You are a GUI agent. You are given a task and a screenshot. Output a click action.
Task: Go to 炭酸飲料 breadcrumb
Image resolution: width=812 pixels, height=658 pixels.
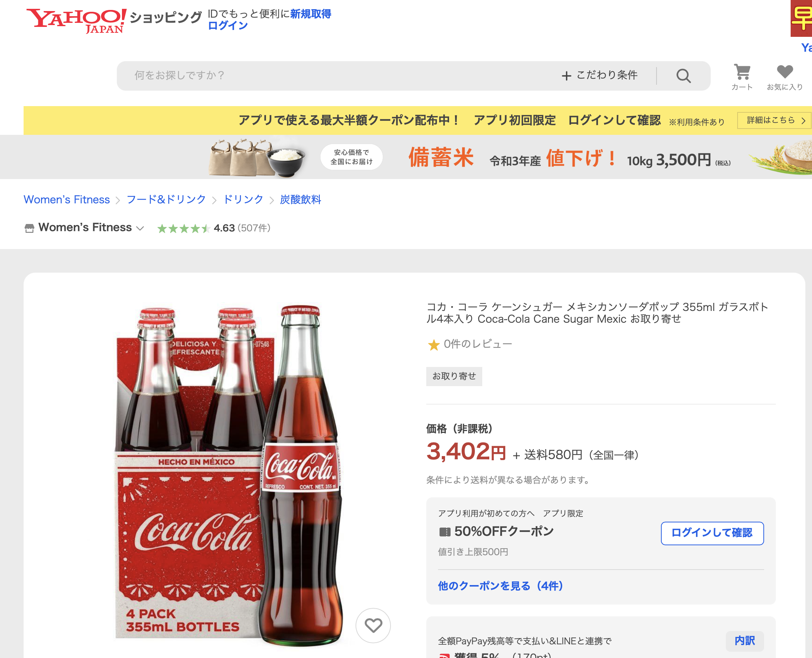tap(300, 199)
